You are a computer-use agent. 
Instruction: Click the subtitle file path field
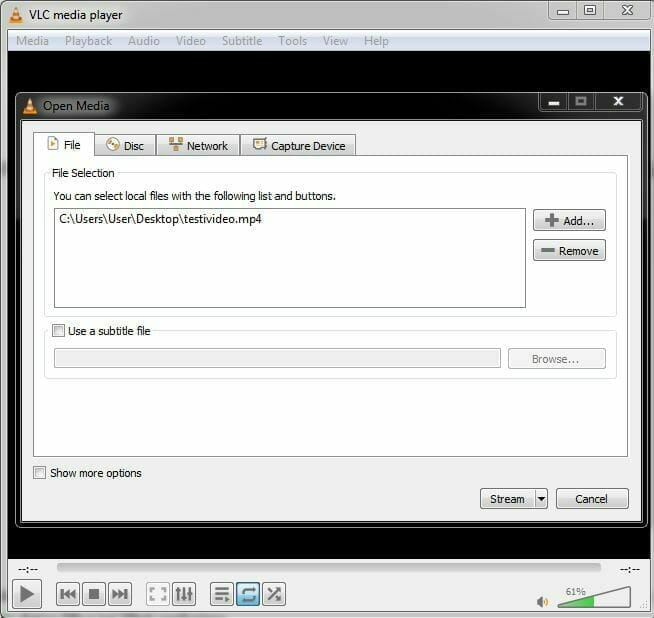point(277,359)
